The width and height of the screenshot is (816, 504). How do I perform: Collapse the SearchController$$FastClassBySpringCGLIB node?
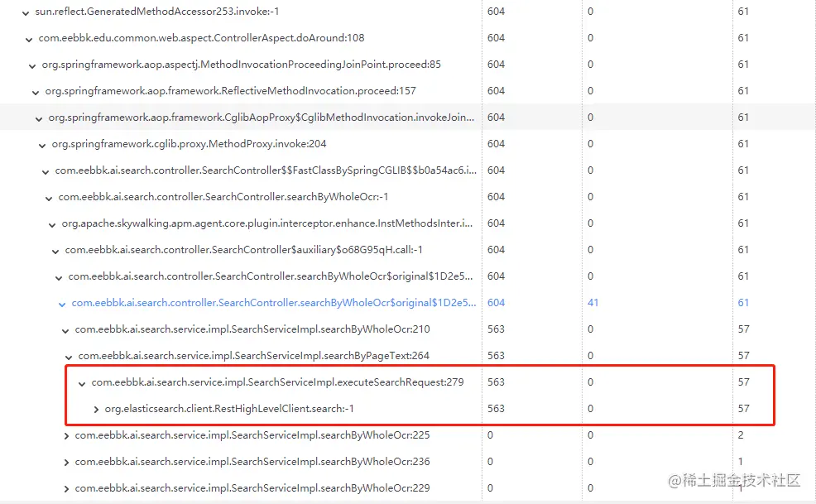(x=46, y=171)
